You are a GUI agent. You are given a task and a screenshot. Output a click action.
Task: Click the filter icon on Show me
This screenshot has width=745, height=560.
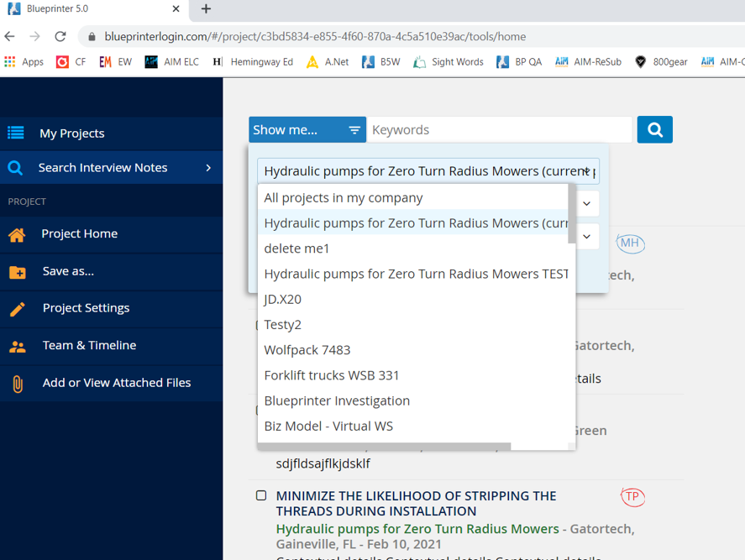click(x=354, y=130)
